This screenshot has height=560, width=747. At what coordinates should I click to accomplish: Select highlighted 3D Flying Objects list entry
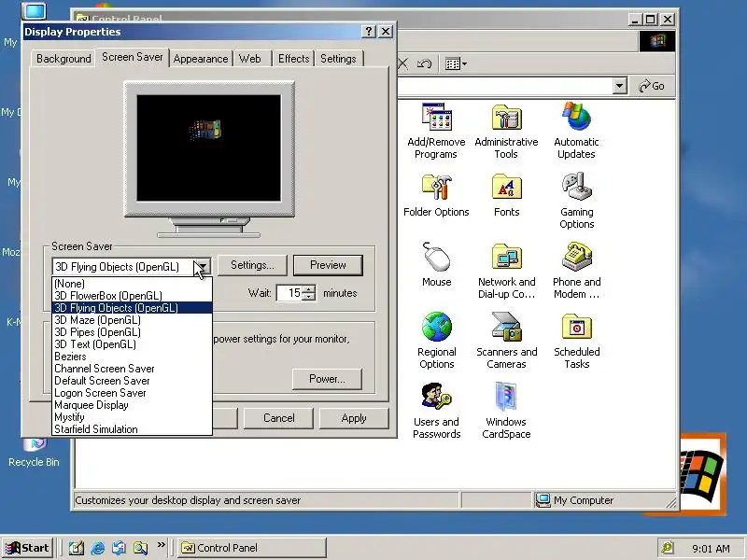coord(132,308)
